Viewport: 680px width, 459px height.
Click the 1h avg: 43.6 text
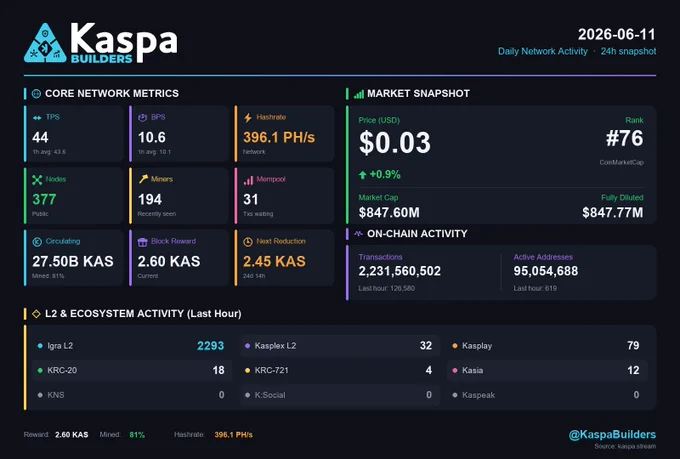pos(49,152)
